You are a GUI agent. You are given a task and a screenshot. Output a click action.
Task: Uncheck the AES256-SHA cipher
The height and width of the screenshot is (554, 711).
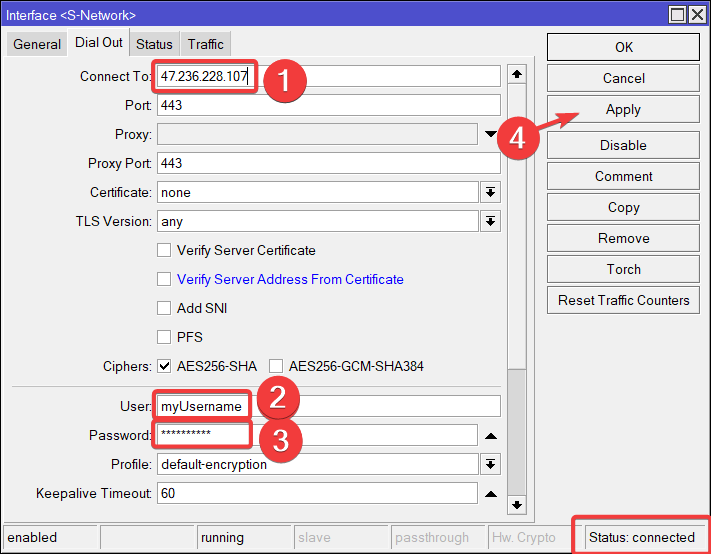164,366
